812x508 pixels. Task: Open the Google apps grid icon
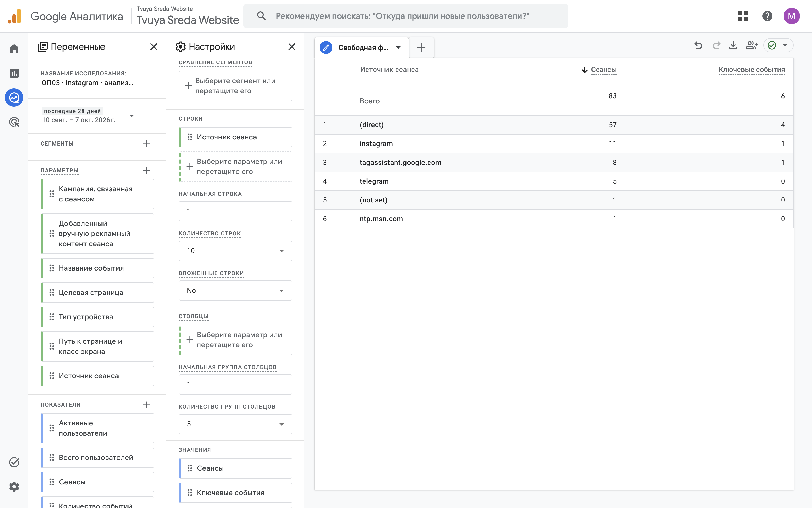click(x=743, y=16)
